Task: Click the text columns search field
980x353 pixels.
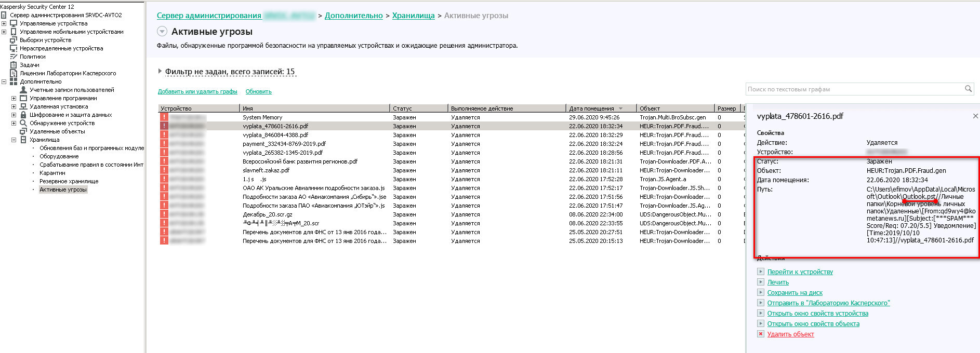Action: pyautogui.click(x=855, y=89)
